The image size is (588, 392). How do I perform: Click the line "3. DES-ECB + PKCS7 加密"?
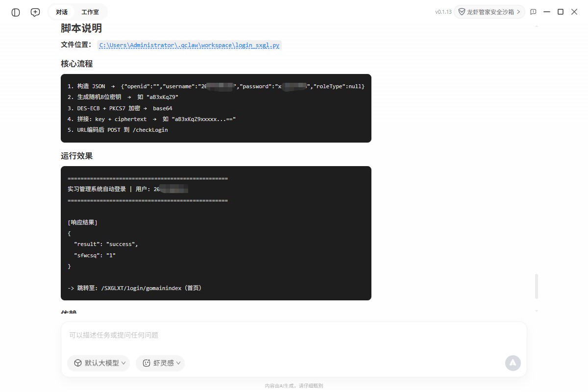click(120, 108)
